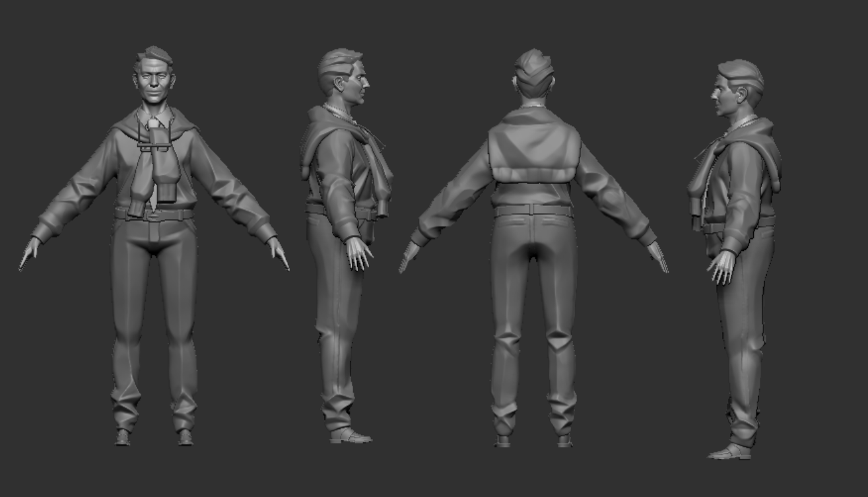Select the left-hand profile model's face
The width and height of the screenshot is (868, 497).
(x=359, y=84)
